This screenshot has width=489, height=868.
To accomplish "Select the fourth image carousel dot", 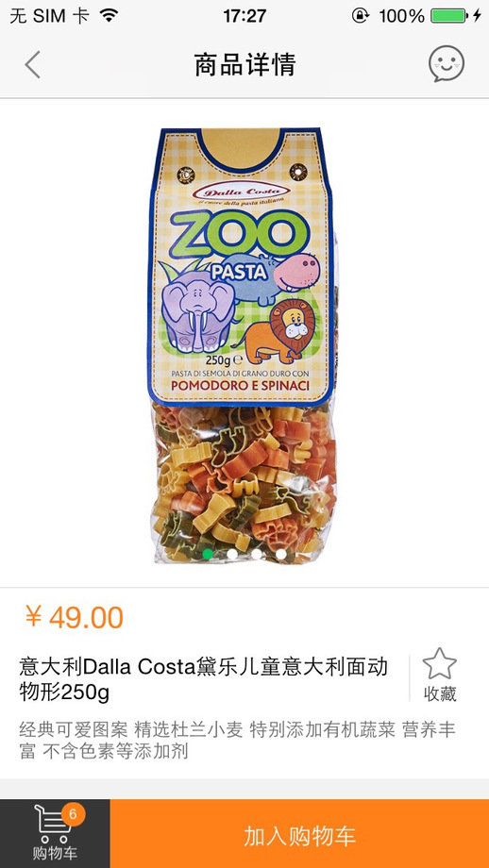I will [281, 554].
